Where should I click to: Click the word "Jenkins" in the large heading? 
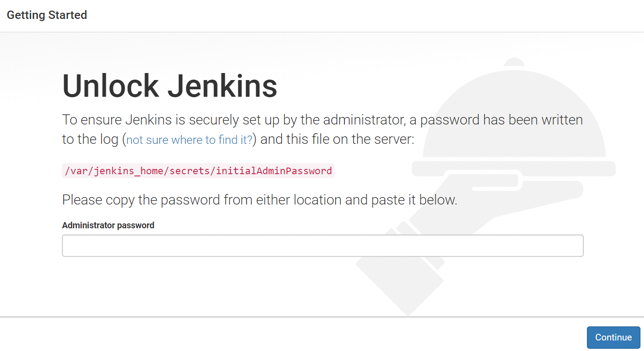[222, 86]
